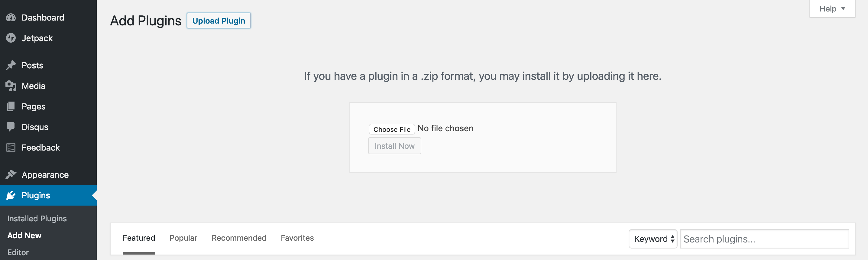This screenshot has height=260, width=868.
Task: Open the Installed Plugins submenu link
Action: [x=37, y=219]
